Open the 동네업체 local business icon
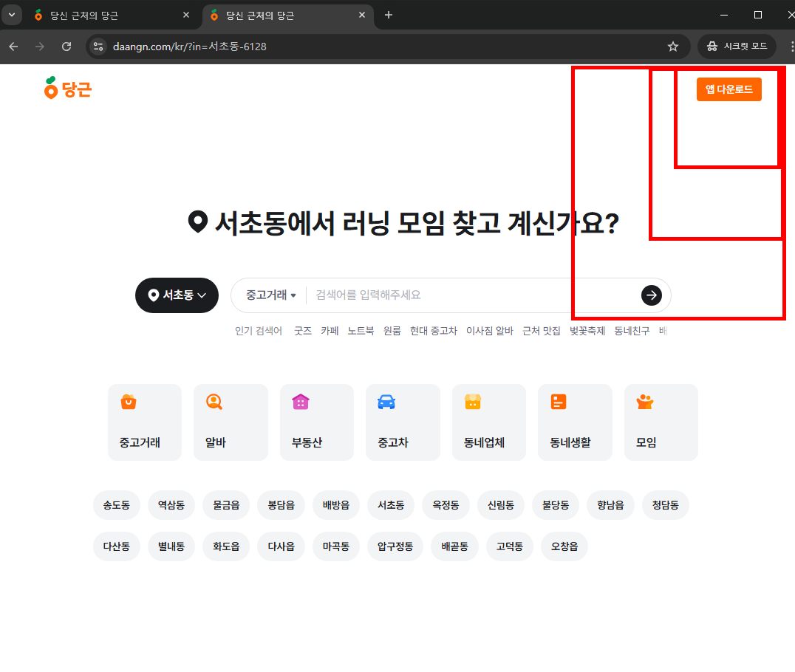795x672 pixels. coord(488,422)
